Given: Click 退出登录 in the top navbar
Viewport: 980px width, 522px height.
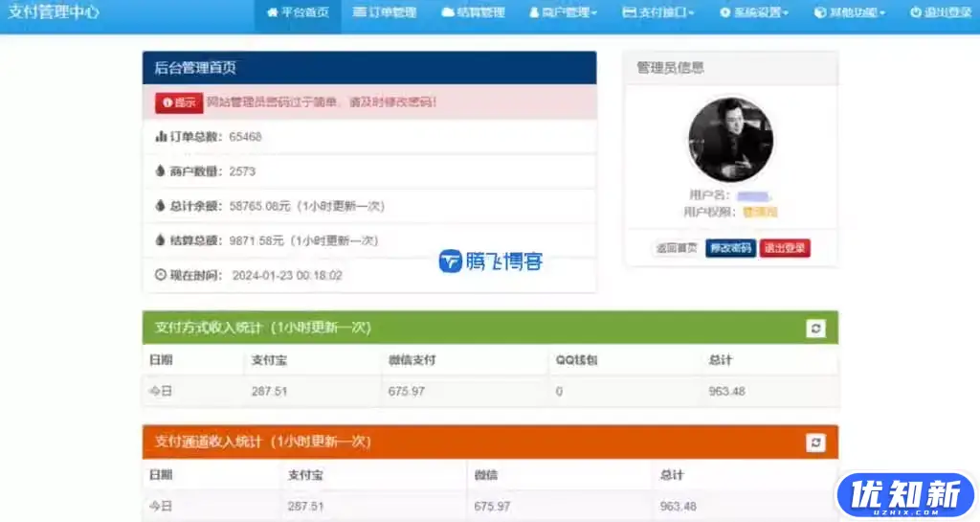Looking at the screenshot, I should (941, 13).
